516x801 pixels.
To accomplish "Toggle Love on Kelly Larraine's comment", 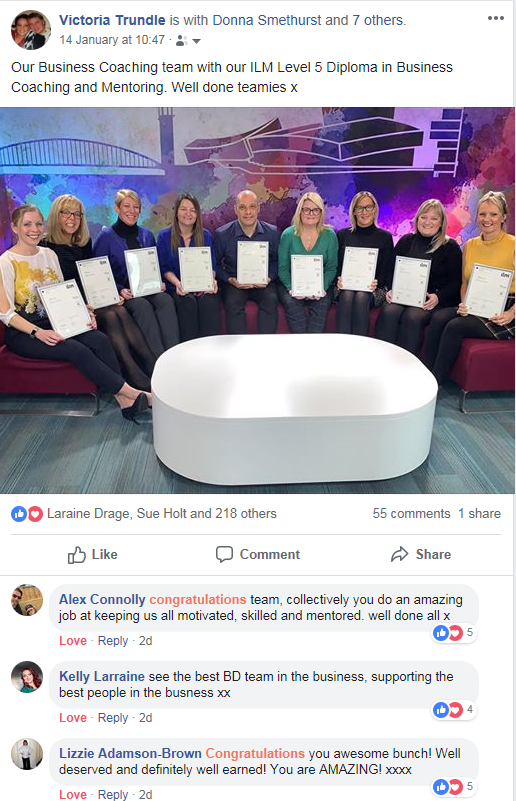I will point(73,718).
